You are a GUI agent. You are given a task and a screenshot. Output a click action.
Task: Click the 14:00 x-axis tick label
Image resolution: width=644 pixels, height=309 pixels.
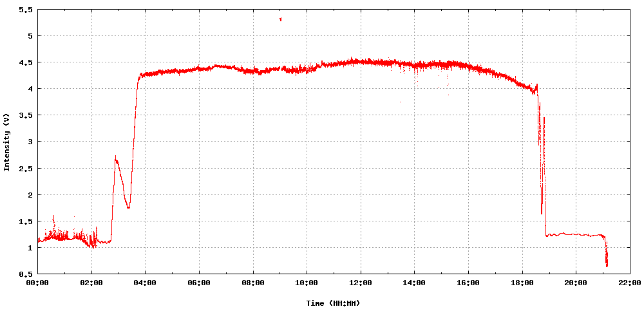click(x=414, y=283)
